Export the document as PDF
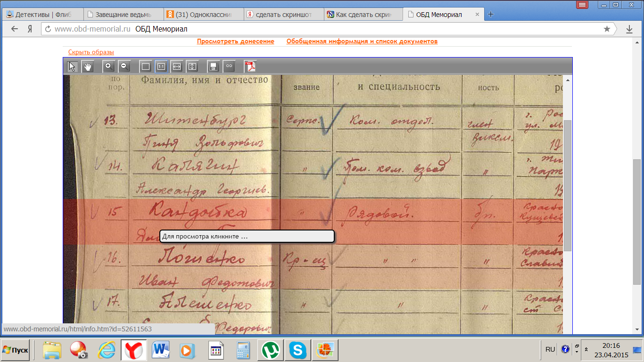This screenshot has width=644, height=362. pos(249,66)
